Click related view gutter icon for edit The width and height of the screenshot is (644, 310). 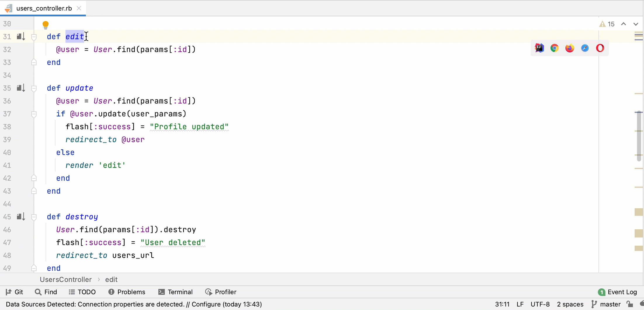(x=21, y=37)
